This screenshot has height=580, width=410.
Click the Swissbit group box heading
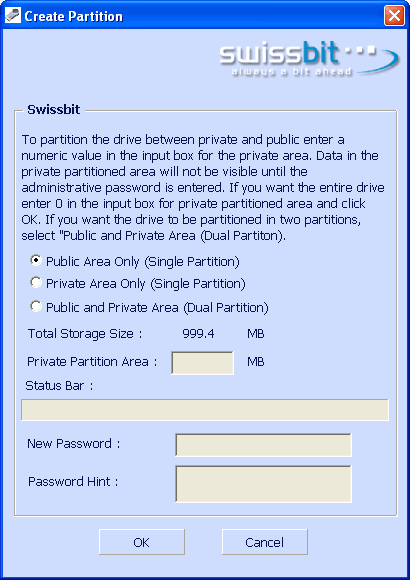54,110
